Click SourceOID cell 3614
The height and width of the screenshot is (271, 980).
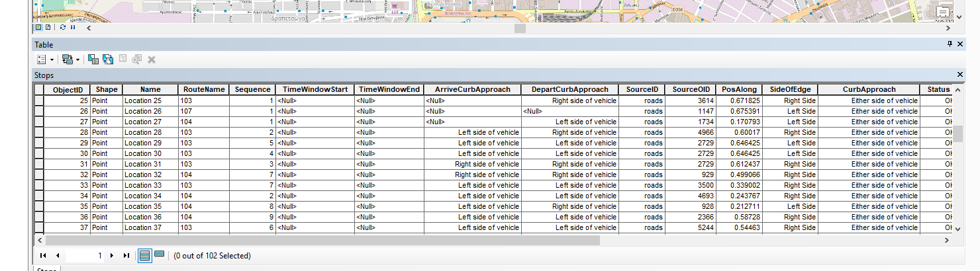click(x=691, y=100)
